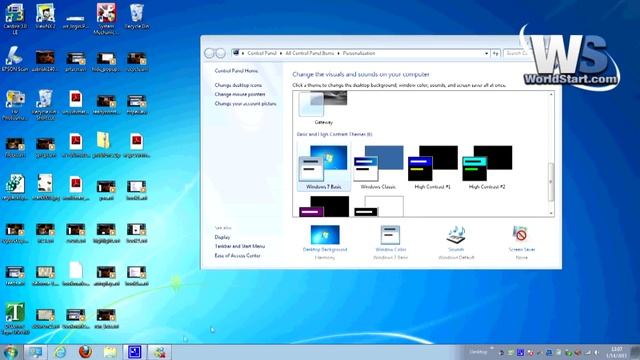Viewport: 640px width, 360px height.
Task: Click the Desktop toolbar label on the taskbar
Action: point(478,352)
